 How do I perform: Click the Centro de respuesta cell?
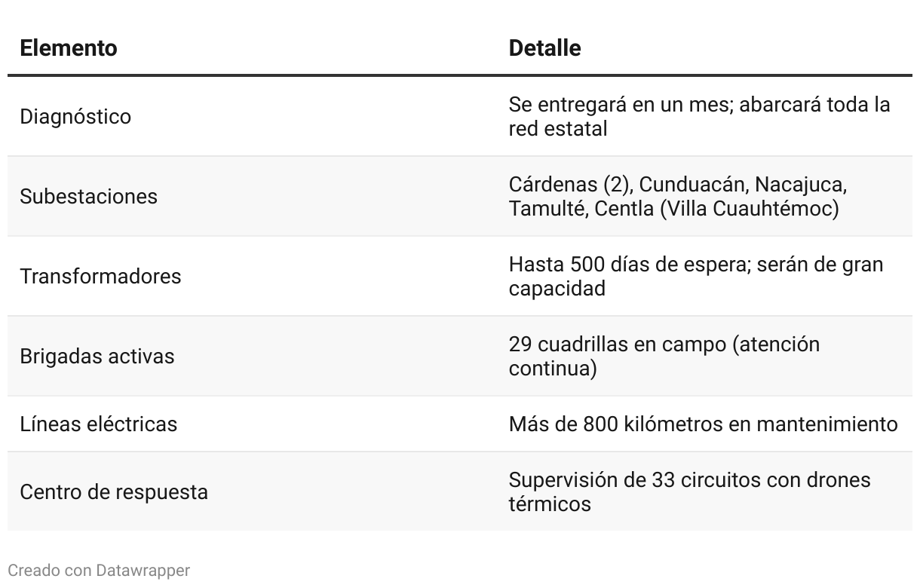tap(113, 492)
